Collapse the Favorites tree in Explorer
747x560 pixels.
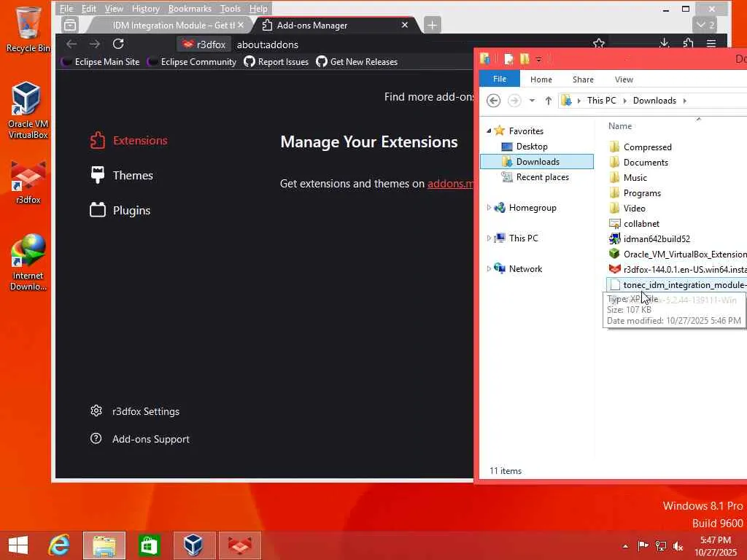(489, 131)
